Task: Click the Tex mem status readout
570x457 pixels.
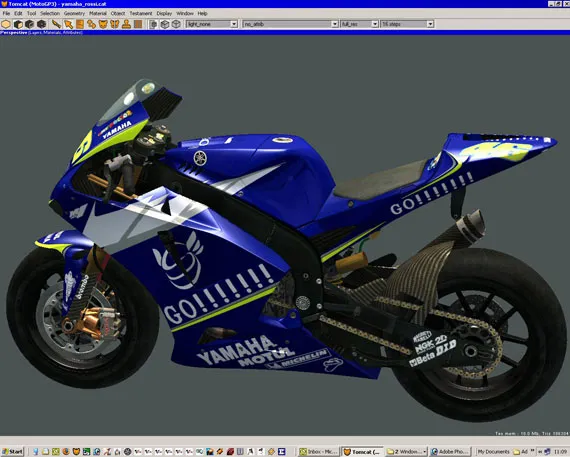Action: click(x=531, y=433)
